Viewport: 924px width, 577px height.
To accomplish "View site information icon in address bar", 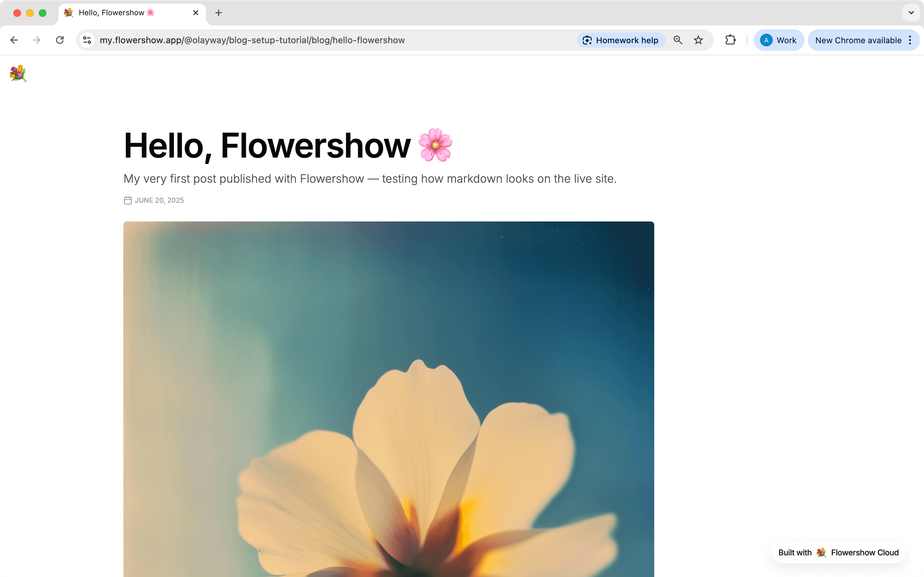I will pos(87,40).
